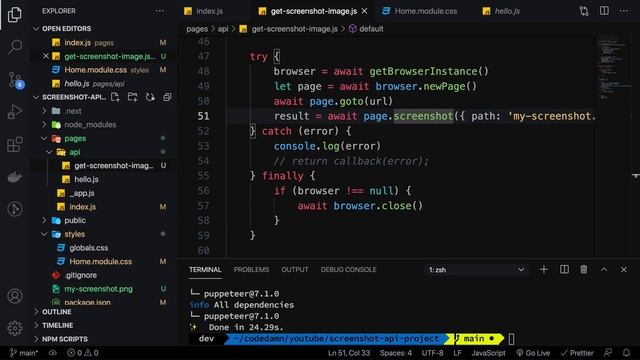Click UTF-8 encoding in status bar
This screenshot has height=360, width=640.
(432, 353)
